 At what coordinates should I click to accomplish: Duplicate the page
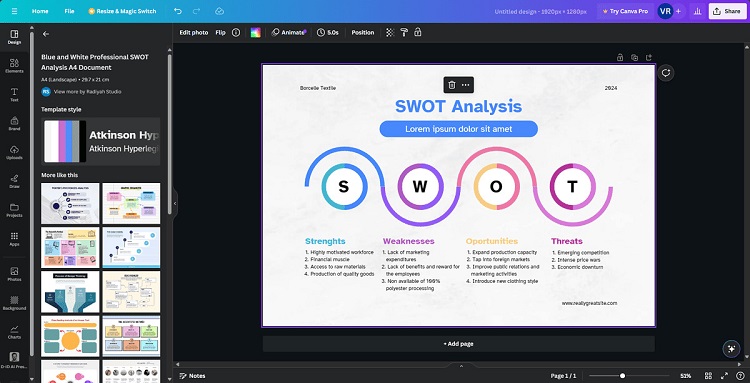coord(634,57)
